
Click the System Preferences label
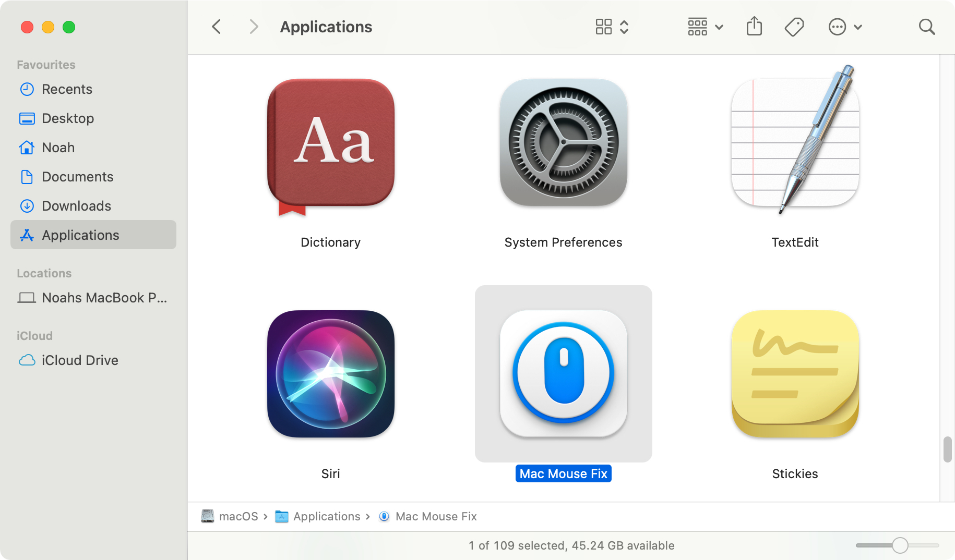point(564,242)
